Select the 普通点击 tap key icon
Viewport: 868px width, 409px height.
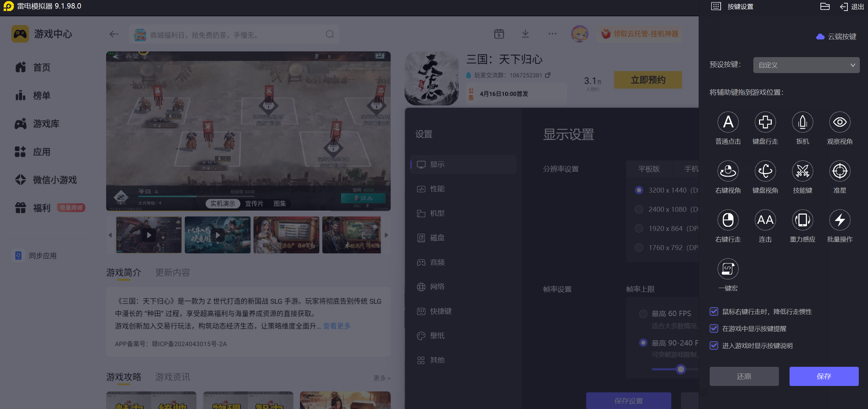(728, 122)
